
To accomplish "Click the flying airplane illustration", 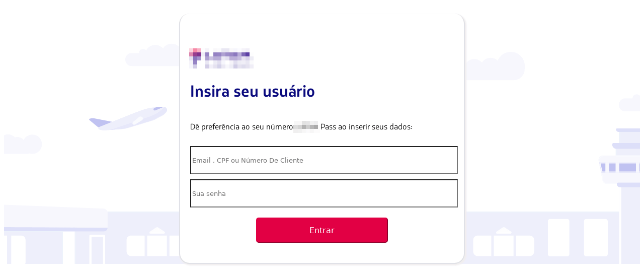I will click(x=128, y=118).
